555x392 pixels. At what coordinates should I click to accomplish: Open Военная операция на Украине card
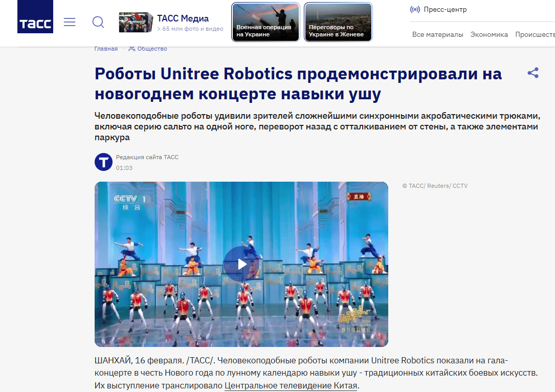pyautogui.click(x=265, y=22)
